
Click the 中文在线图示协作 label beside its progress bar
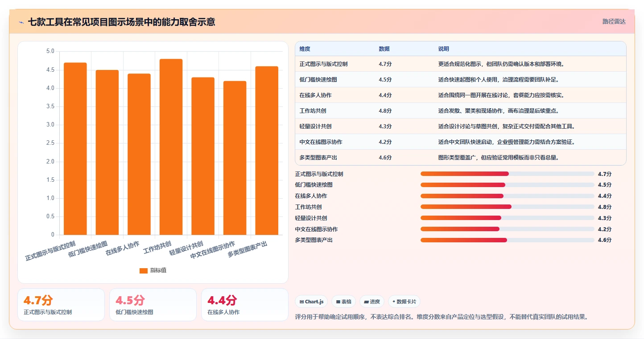click(316, 229)
